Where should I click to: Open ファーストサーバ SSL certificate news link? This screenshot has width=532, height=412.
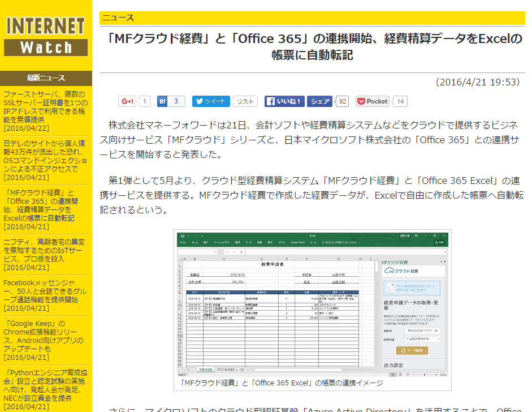[x=45, y=107]
